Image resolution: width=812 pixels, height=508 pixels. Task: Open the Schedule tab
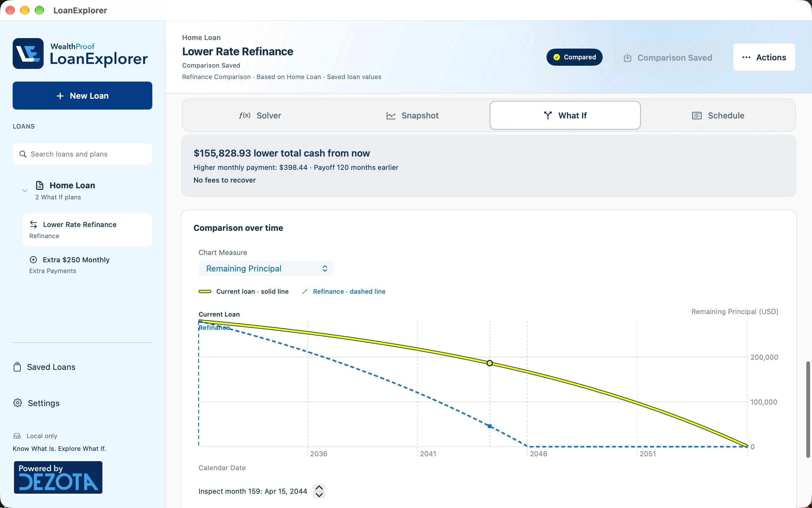click(718, 116)
